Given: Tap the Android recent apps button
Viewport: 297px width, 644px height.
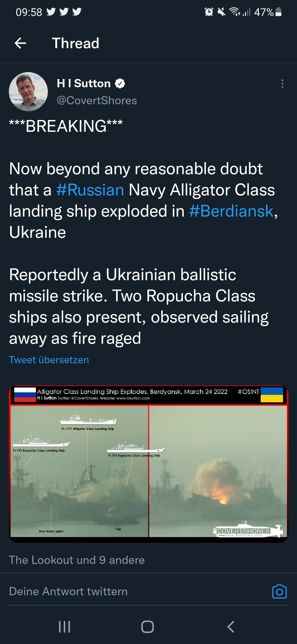Looking at the screenshot, I should click(x=65, y=627).
